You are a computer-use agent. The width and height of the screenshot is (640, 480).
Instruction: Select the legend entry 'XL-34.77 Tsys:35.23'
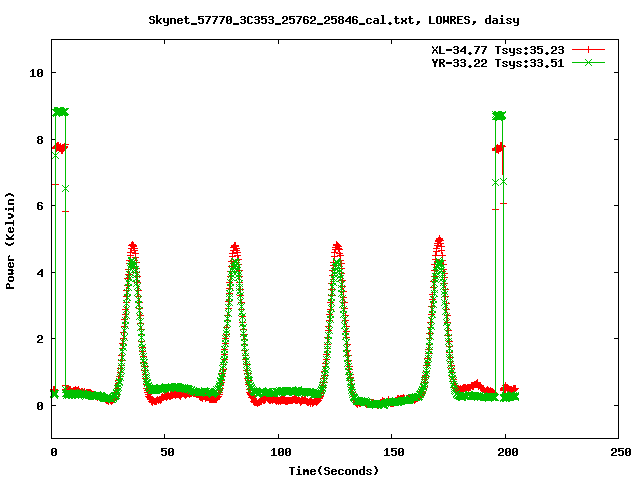(498, 50)
